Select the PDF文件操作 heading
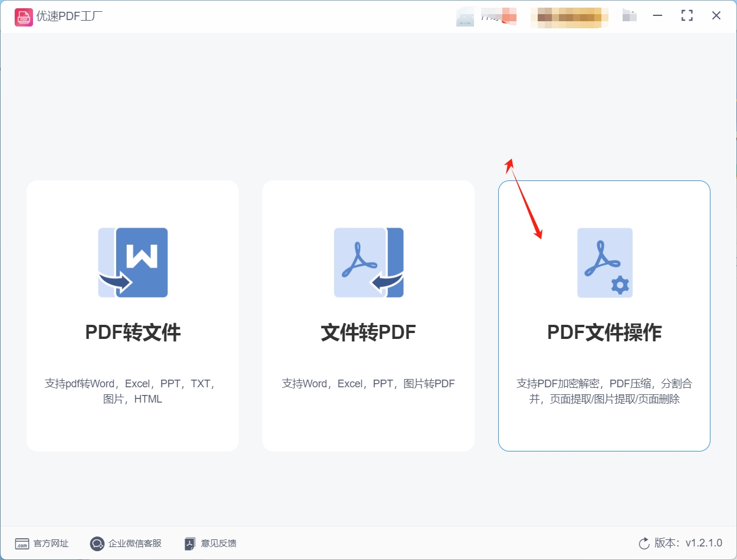This screenshot has width=737, height=560. coord(604,332)
